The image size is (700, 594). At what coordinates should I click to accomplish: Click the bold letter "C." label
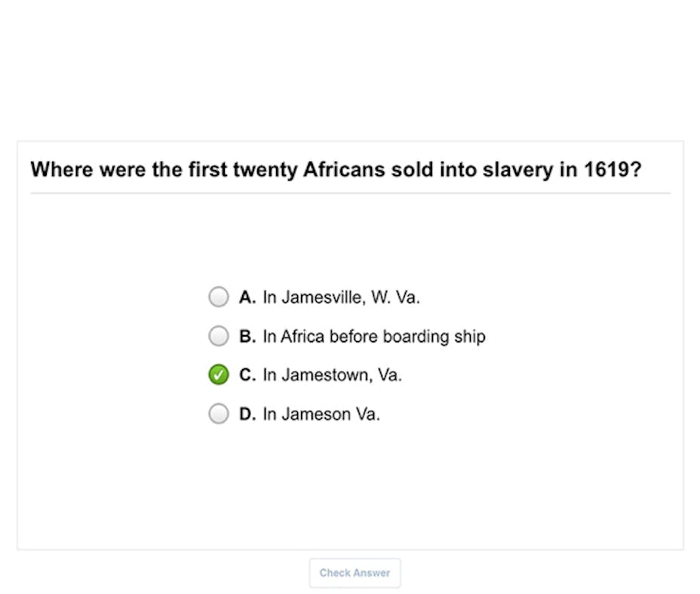(247, 375)
